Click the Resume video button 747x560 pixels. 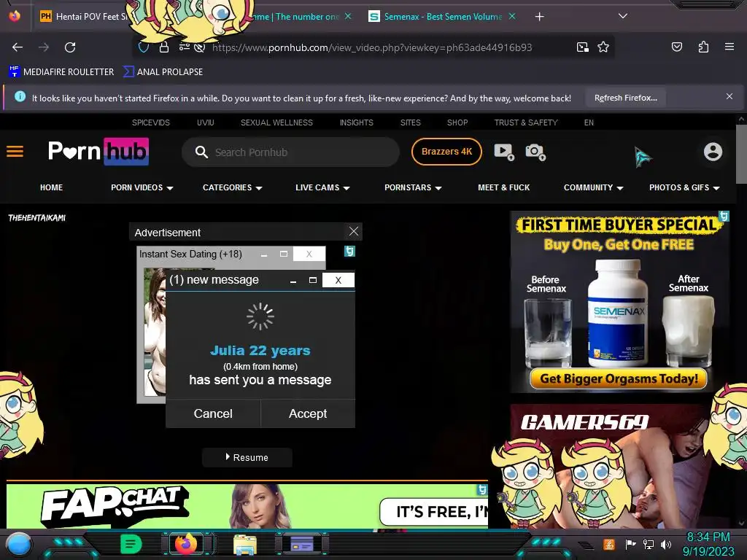pos(247,458)
